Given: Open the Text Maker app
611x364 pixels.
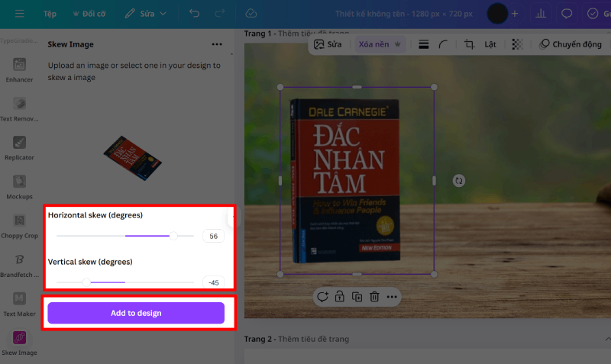Looking at the screenshot, I should (x=19, y=304).
